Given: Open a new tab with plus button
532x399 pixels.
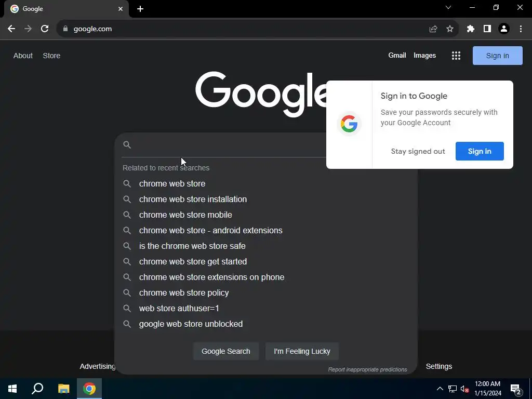Looking at the screenshot, I should click(x=140, y=9).
